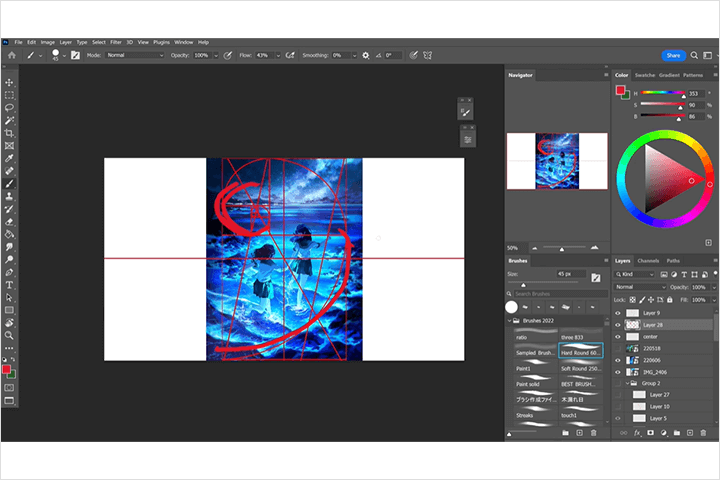Open the painting Mode dropdown
The image size is (720, 480).
point(135,55)
